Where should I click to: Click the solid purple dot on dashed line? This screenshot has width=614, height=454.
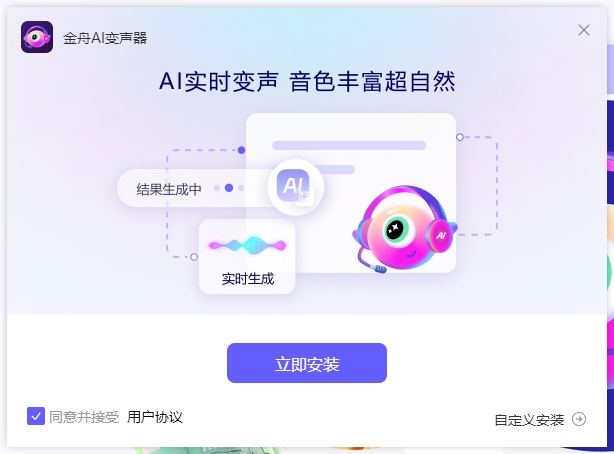pyautogui.click(x=242, y=150)
